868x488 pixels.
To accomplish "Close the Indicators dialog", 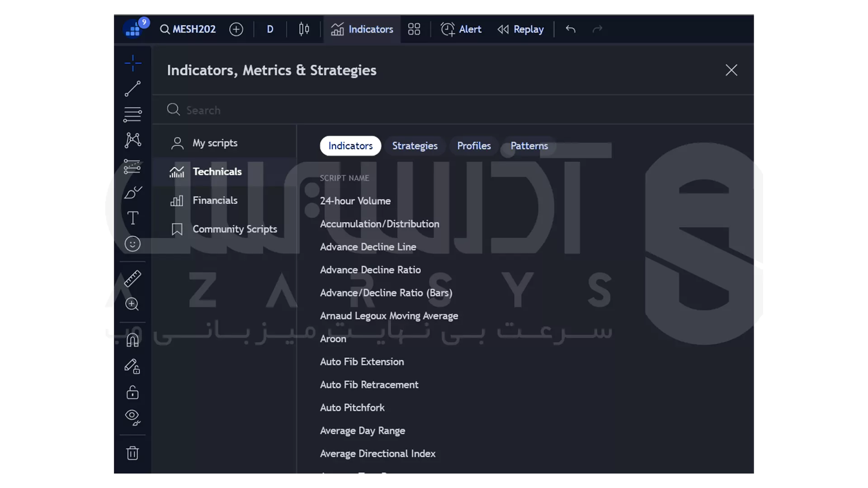I will pos(731,70).
